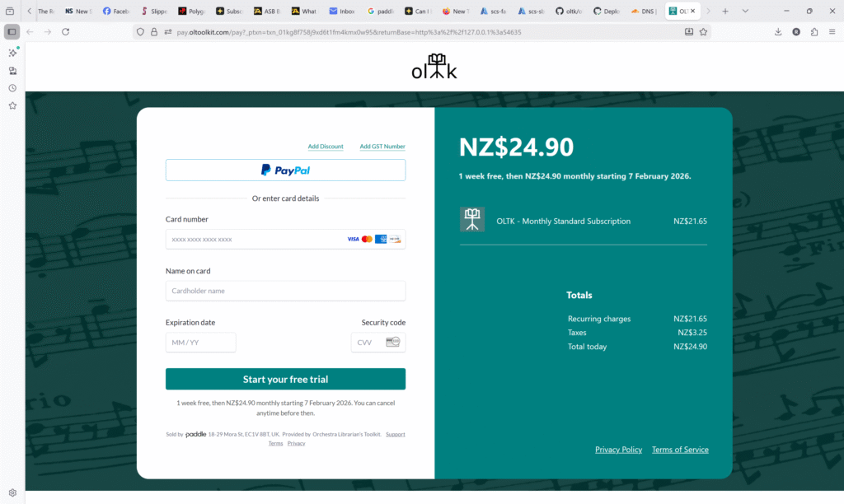Focus the Card number input field

point(256,239)
